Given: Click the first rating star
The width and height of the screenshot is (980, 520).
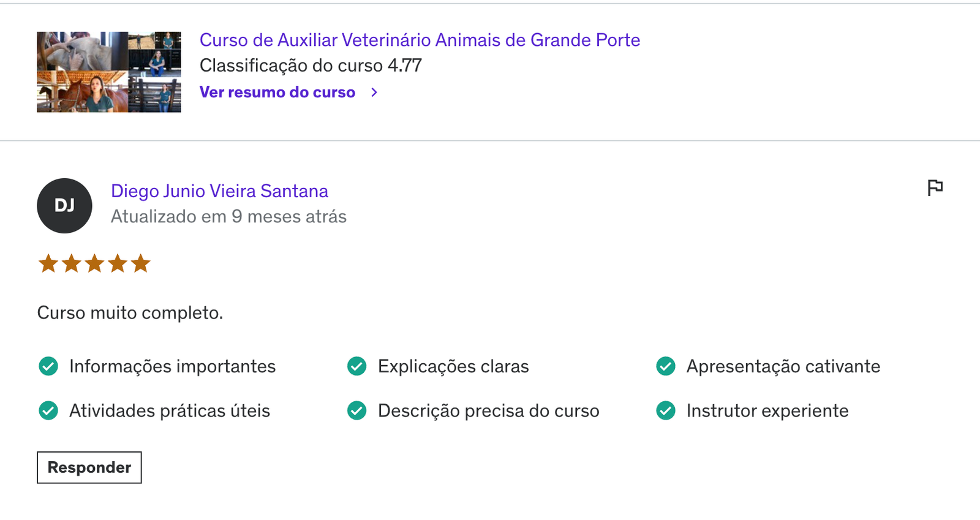Looking at the screenshot, I should (48, 263).
